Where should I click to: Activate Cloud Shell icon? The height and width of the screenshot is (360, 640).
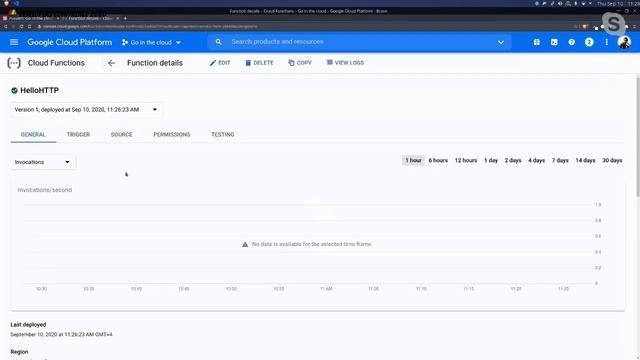coord(554,42)
